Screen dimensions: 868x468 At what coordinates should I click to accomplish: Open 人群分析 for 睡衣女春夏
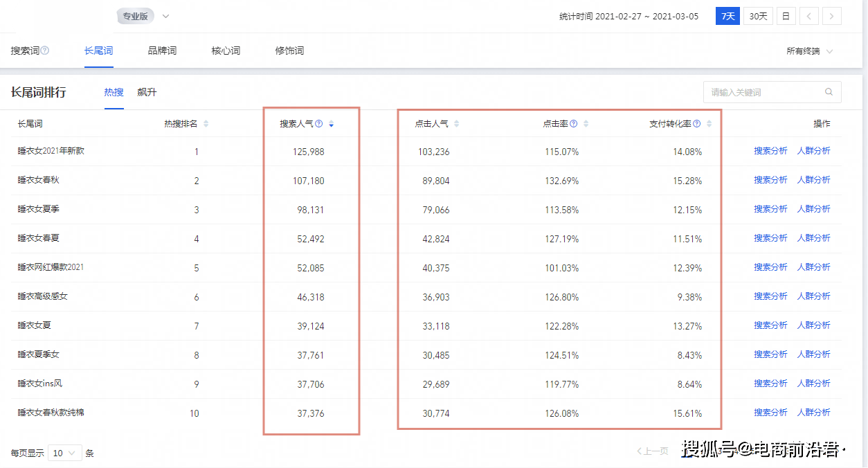pyautogui.click(x=814, y=238)
